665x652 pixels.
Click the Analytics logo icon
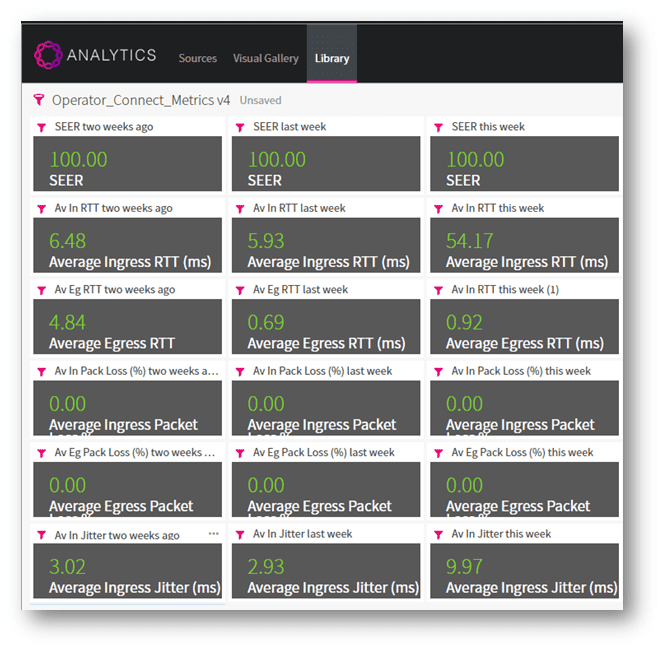48,55
